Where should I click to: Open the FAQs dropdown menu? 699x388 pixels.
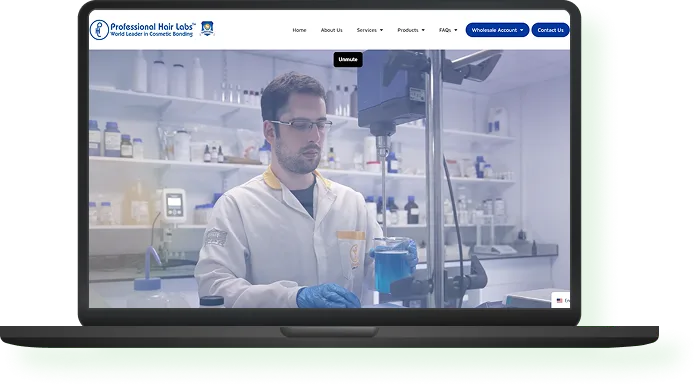coord(448,30)
